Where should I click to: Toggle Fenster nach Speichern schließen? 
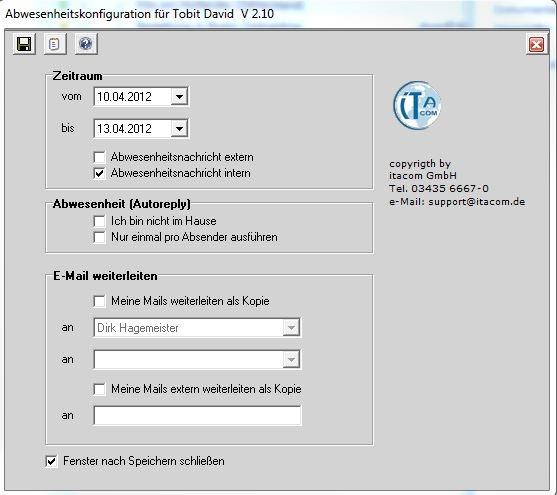[x=52, y=461]
